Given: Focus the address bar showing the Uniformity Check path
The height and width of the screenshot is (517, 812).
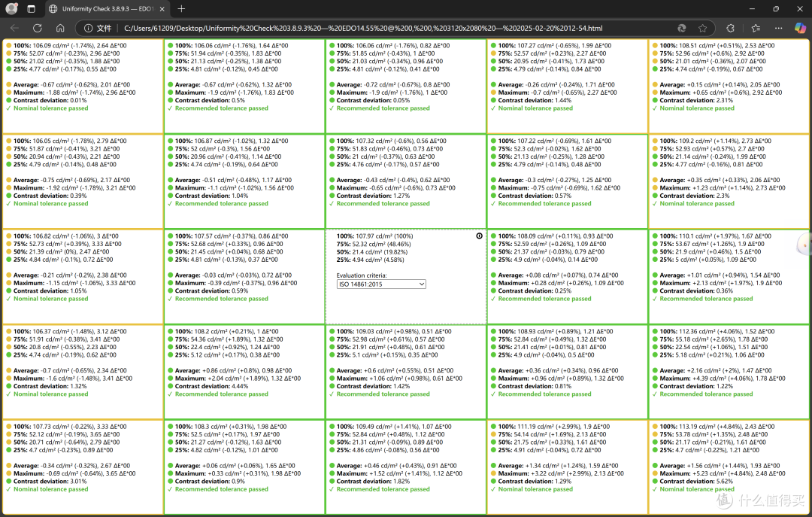Looking at the screenshot, I should point(362,28).
